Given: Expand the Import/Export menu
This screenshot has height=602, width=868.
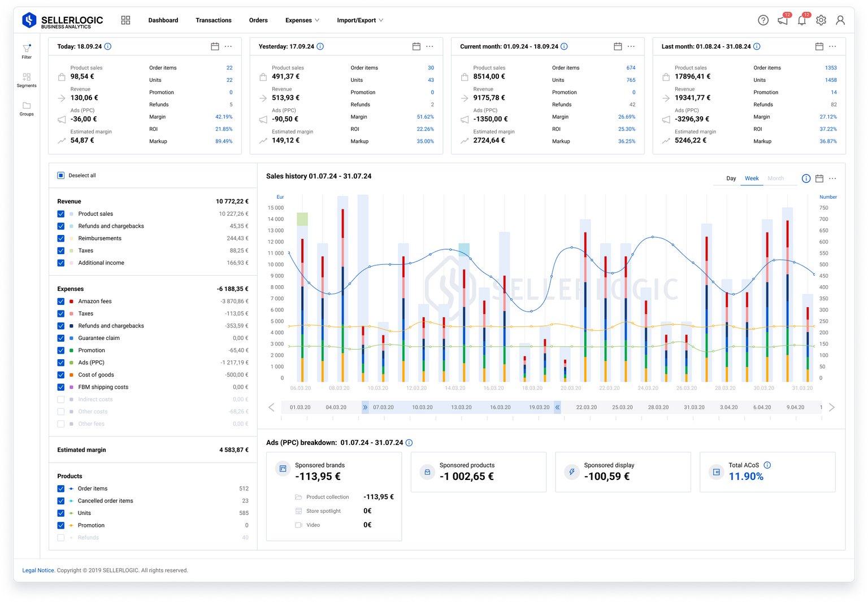Looking at the screenshot, I should (360, 20).
